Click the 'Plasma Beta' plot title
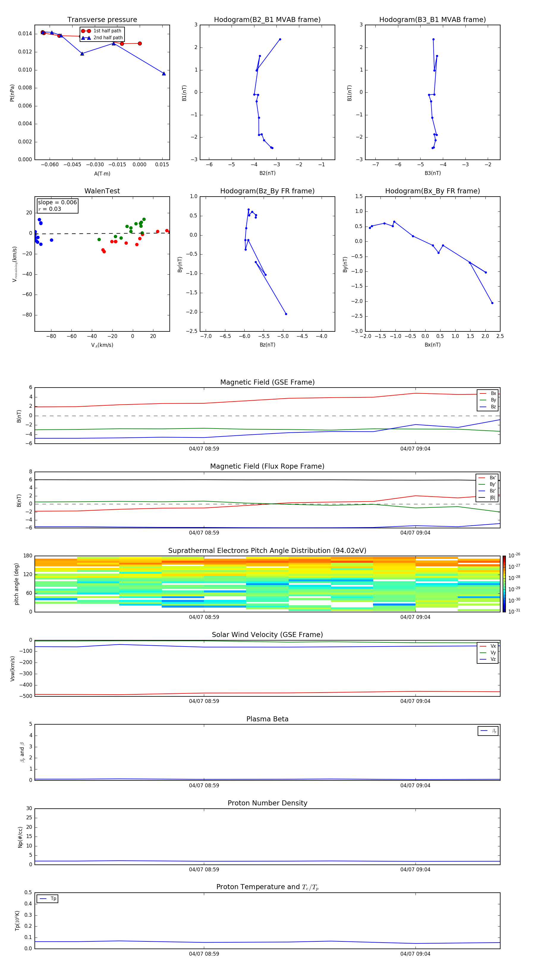The image size is (535, 980). pos(267,719)
